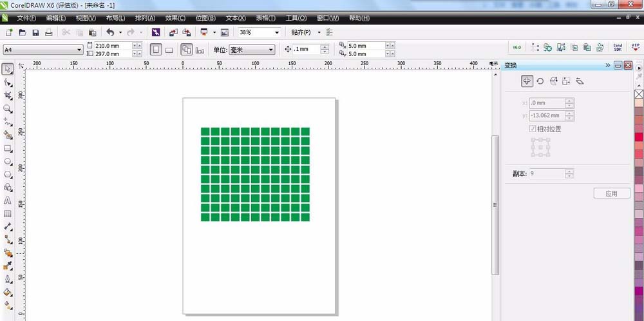Expand the snap-to dropdown arrow
Screen dimensions: 644x321
click(x=319, y=32)
